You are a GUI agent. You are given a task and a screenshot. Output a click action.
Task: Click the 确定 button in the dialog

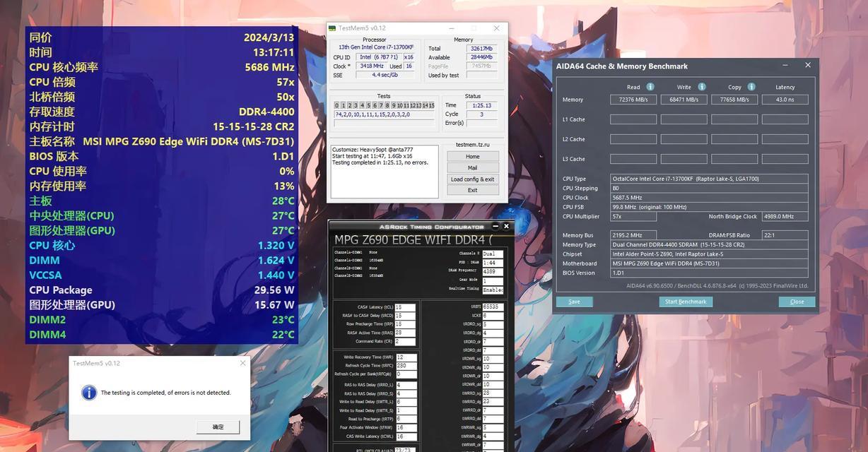coord(218,427)
